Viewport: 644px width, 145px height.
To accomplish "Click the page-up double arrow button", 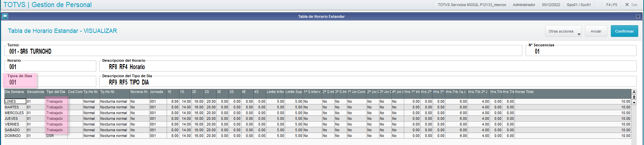I will coord(634,97).
